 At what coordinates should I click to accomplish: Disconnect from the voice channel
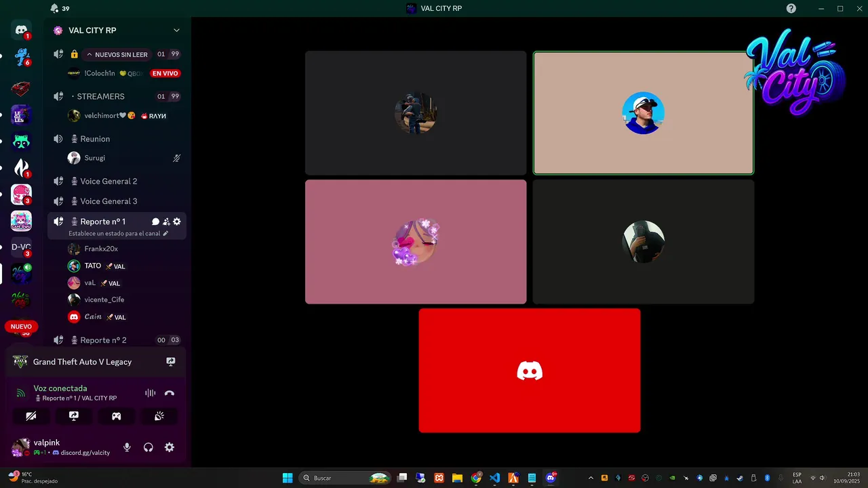coord(170,393)
